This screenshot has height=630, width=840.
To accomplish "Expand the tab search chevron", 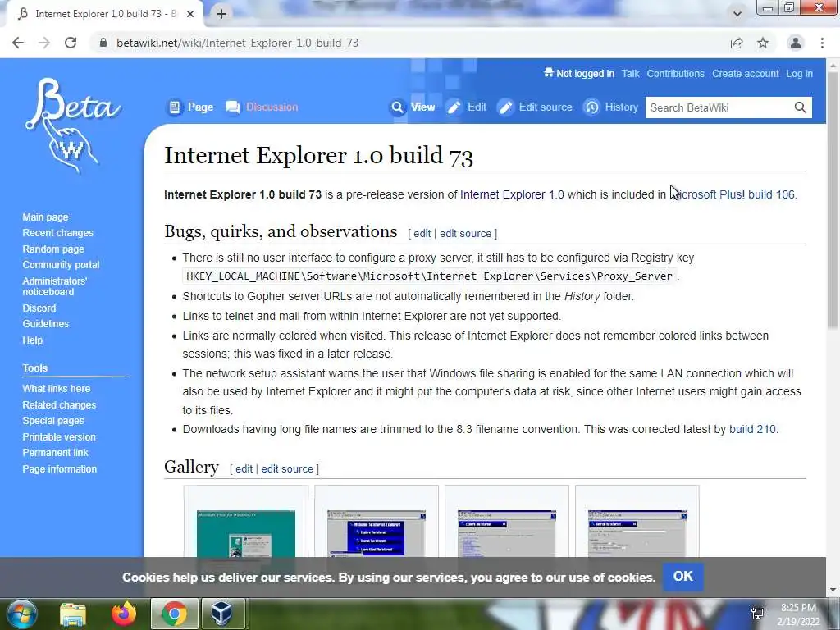I will (737, 14).
